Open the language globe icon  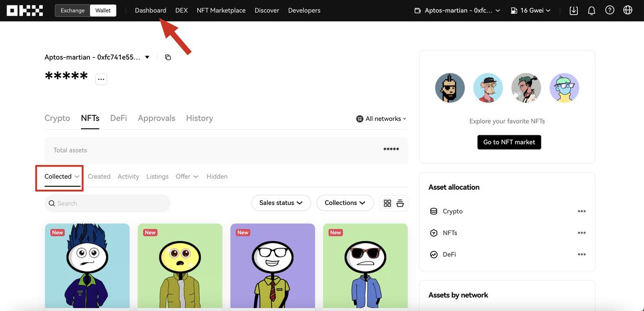coord(628,11)
